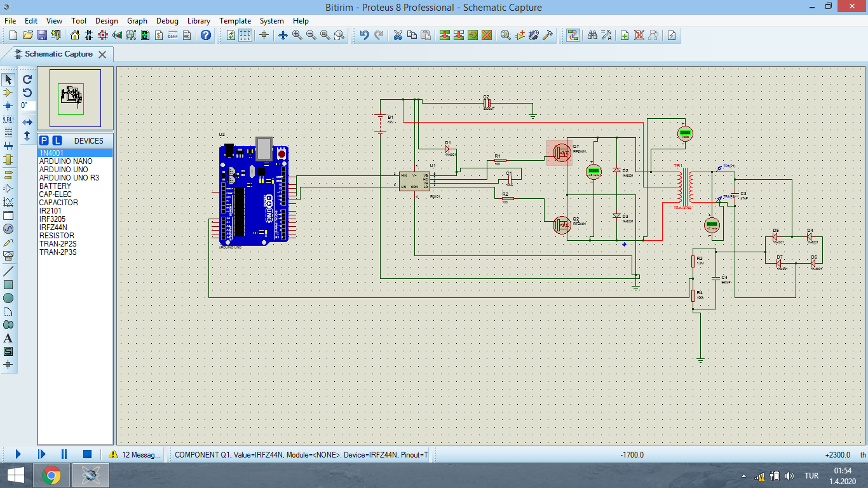868x488 pixels.
Task: Click the L library manager button
Action: point(57,140)
